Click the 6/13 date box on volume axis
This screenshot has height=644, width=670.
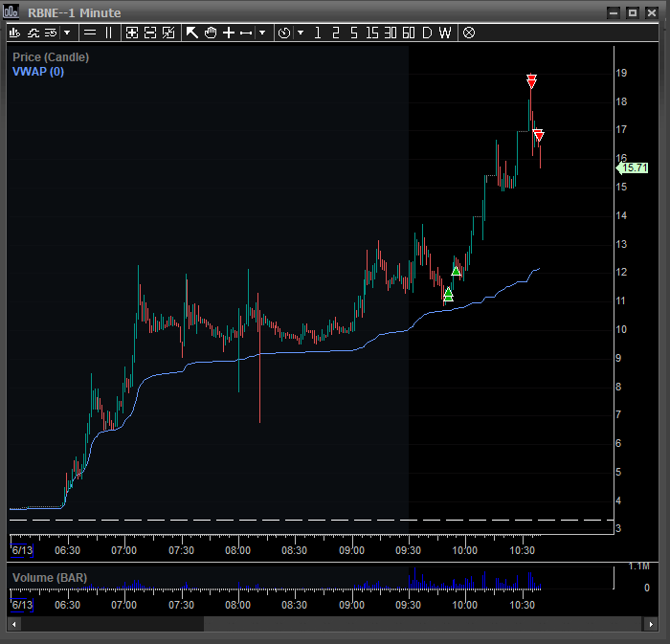pyautogui.click(x=22, y=605)
